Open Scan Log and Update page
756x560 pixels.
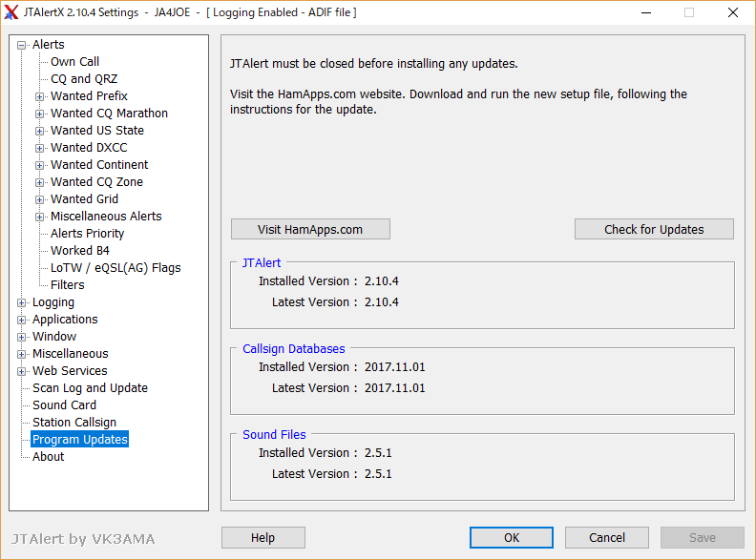point(90,388)
